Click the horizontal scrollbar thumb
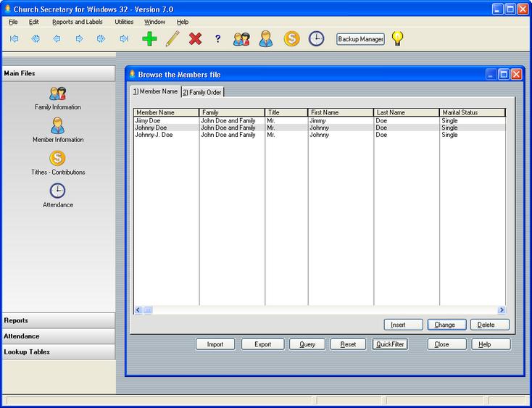The height and width of the screenshot is (408, 532). 148,309
